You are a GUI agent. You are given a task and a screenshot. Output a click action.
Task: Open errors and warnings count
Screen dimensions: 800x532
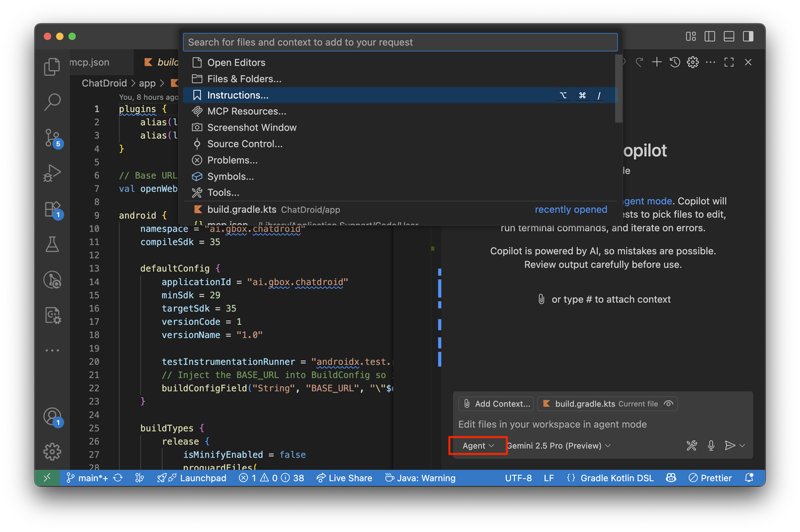[271, 478]
